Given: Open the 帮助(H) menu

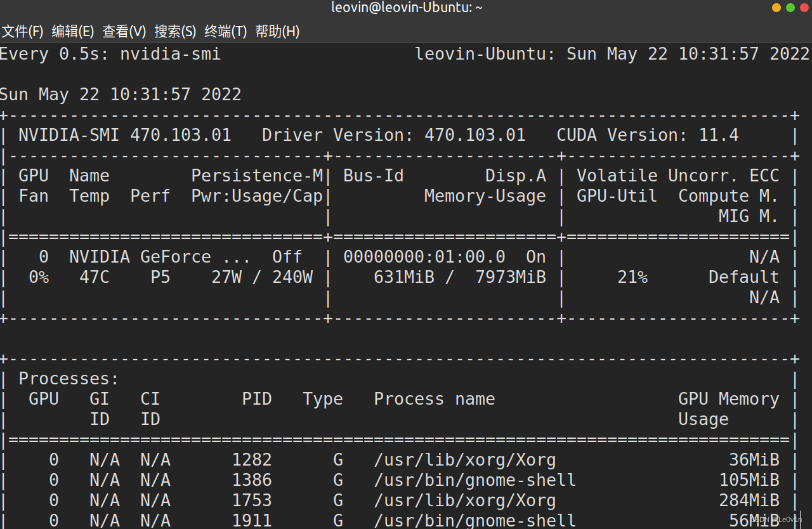Looking at the screenshot, I should (277, 31).
